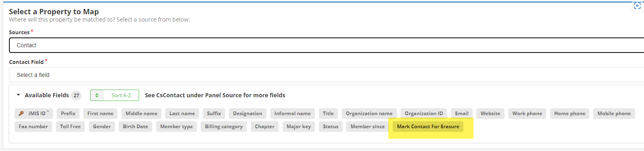
Task: Collapse the Available Fields section
Action: (18, 95)
